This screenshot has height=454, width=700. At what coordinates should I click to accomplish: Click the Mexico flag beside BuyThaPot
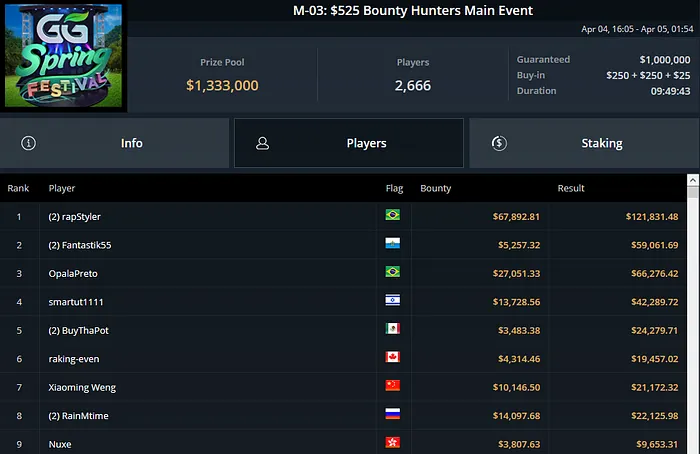[x=393, y=329]
